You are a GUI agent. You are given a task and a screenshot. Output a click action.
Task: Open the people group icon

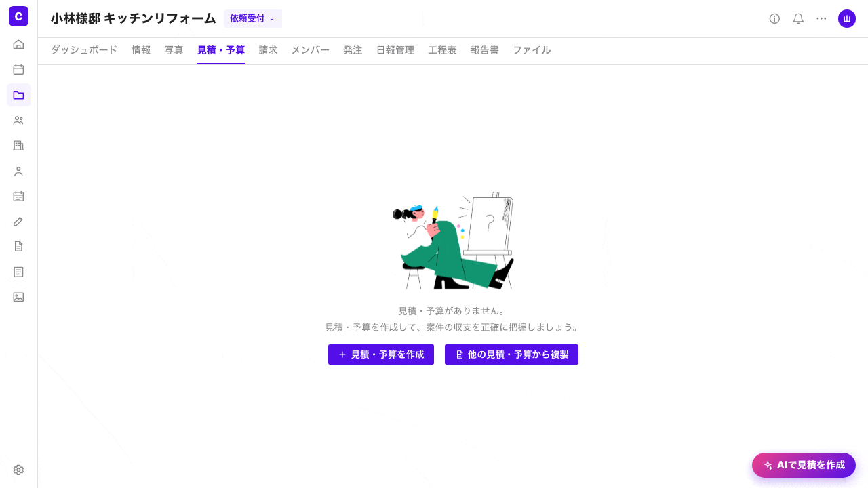[x=18, y=120]
